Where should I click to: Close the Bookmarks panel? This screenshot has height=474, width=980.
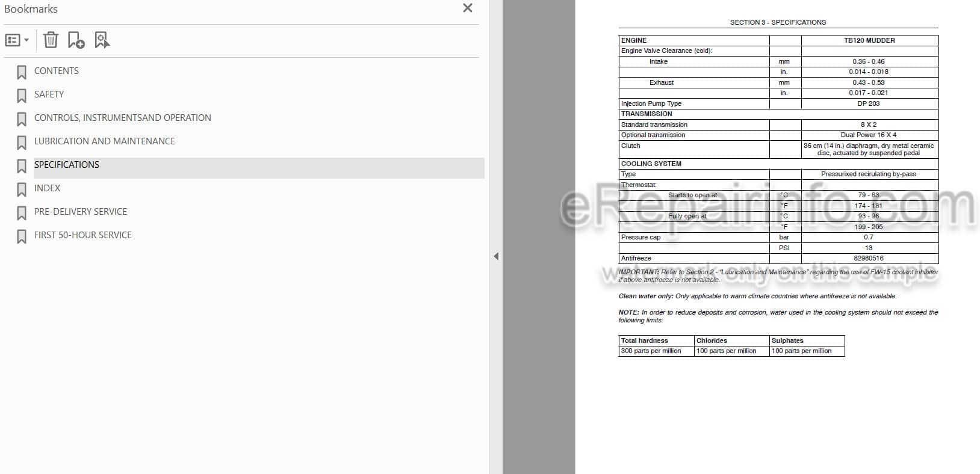(468, 8)
